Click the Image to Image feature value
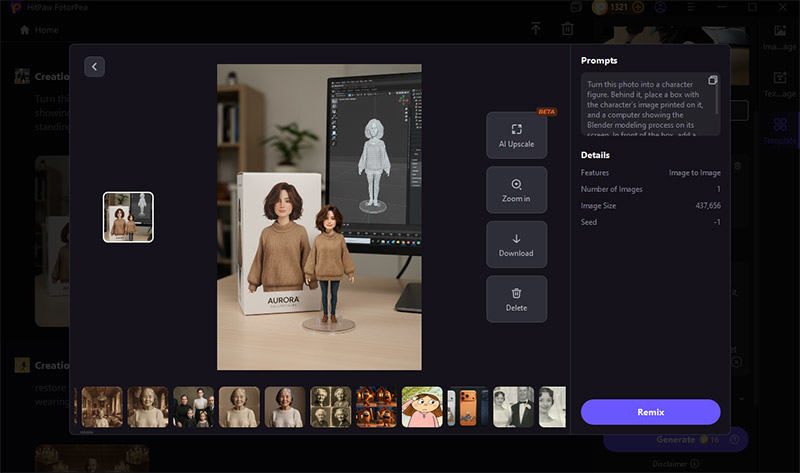Image resolution: width=800 pixels, height=473 pixels. pos(695,173)
